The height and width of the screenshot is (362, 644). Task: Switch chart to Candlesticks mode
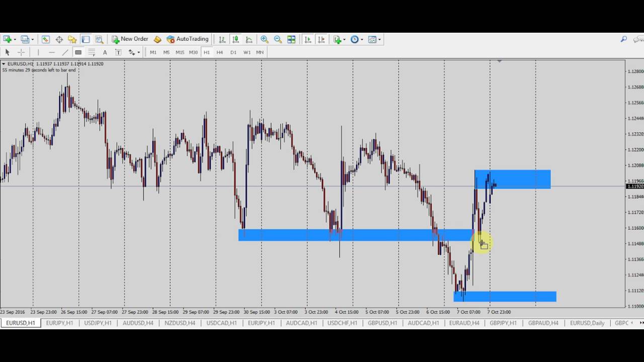(235, 39)
